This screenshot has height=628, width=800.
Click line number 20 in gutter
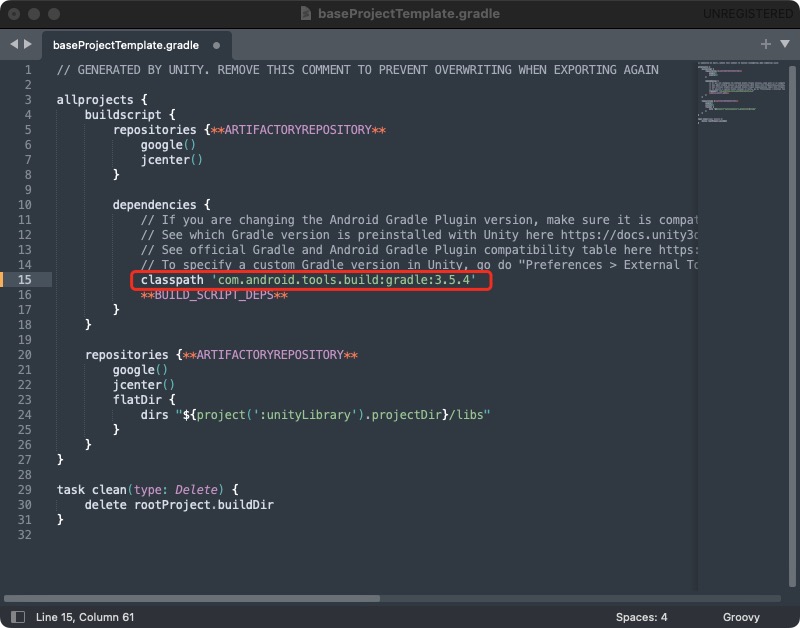point(24,355)
